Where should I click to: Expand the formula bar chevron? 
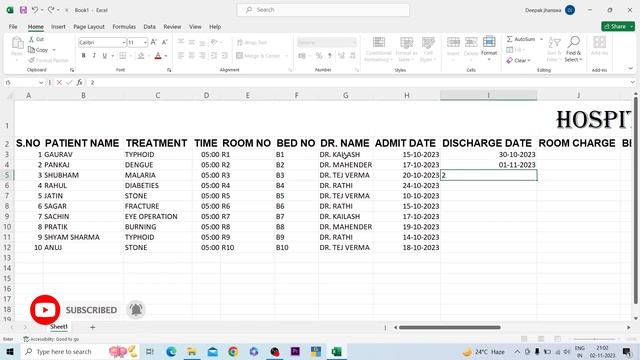coord(632,82)
